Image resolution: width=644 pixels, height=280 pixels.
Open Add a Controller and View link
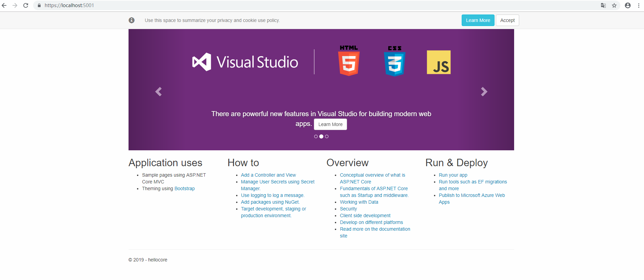269,175
